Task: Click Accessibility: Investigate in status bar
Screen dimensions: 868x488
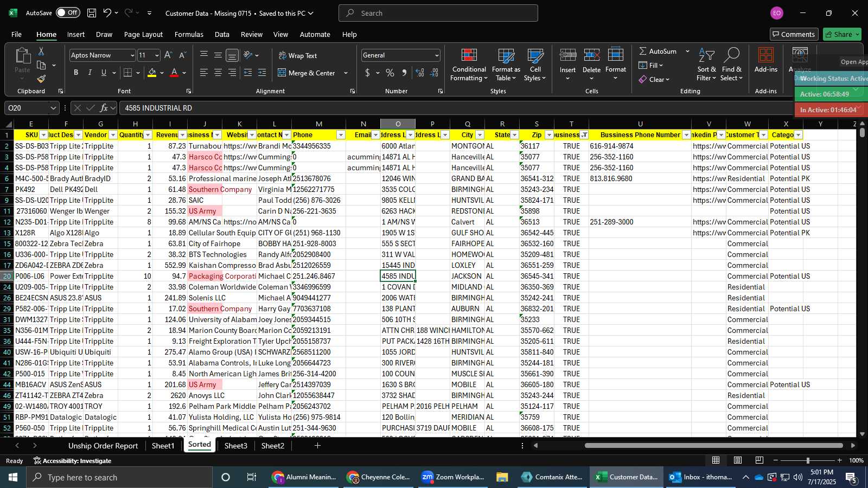Action: click(72, 461)
